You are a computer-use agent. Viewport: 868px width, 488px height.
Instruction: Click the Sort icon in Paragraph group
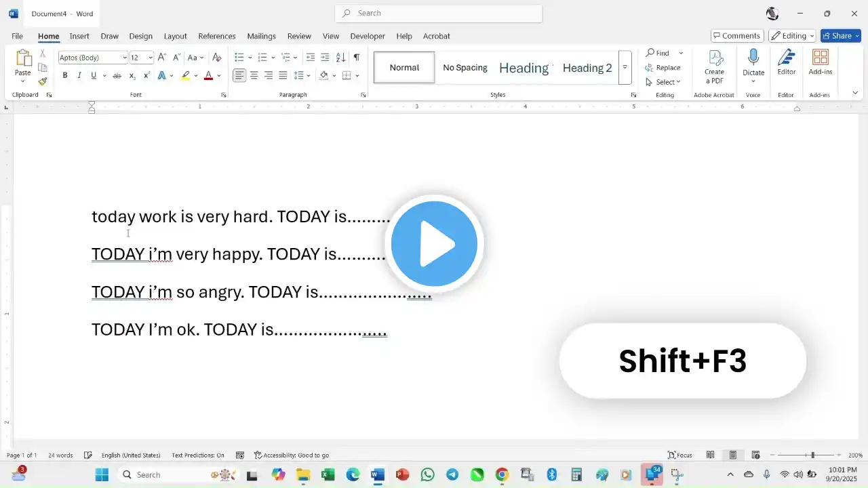341,58
